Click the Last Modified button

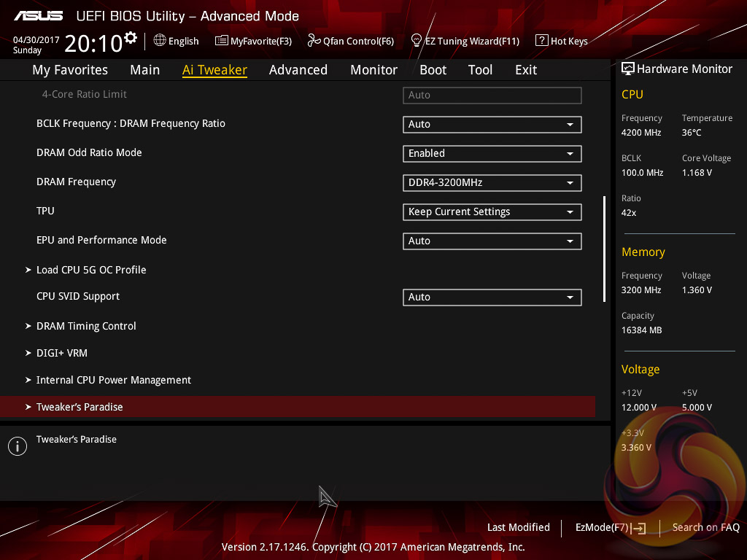tap(518, 527)
